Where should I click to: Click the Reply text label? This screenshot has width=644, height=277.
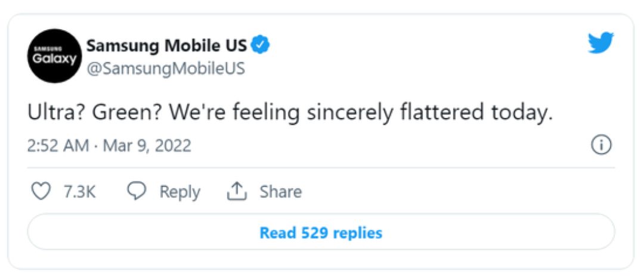pos(179,192)
